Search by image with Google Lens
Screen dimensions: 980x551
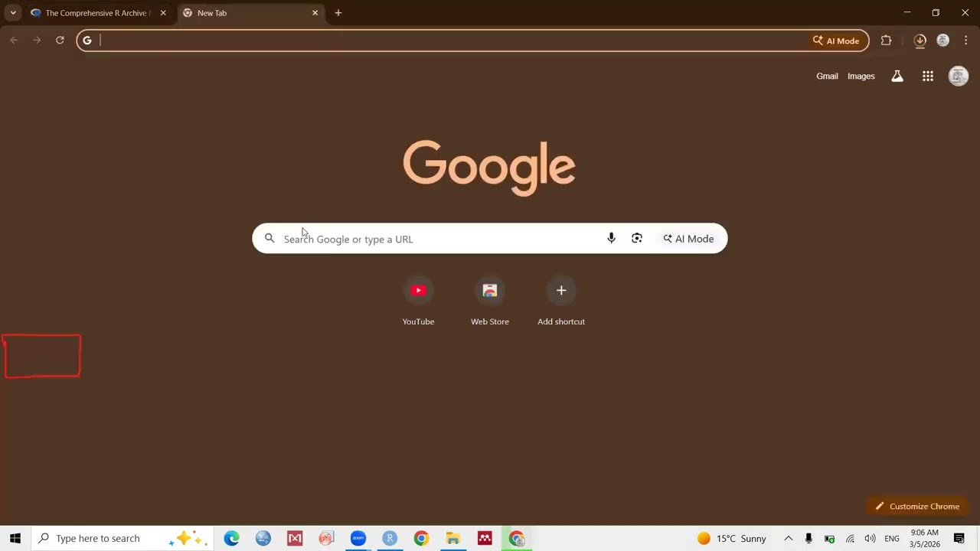click(x=636, y=239)
